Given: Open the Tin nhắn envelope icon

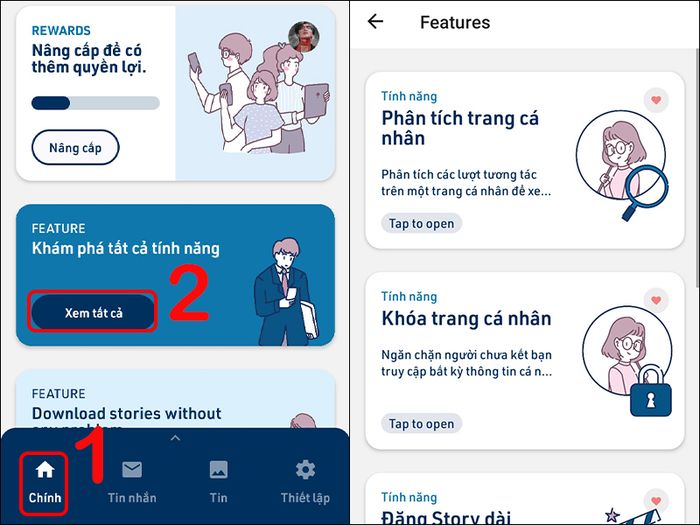Looking at the screenshot, I should [132, 470].
